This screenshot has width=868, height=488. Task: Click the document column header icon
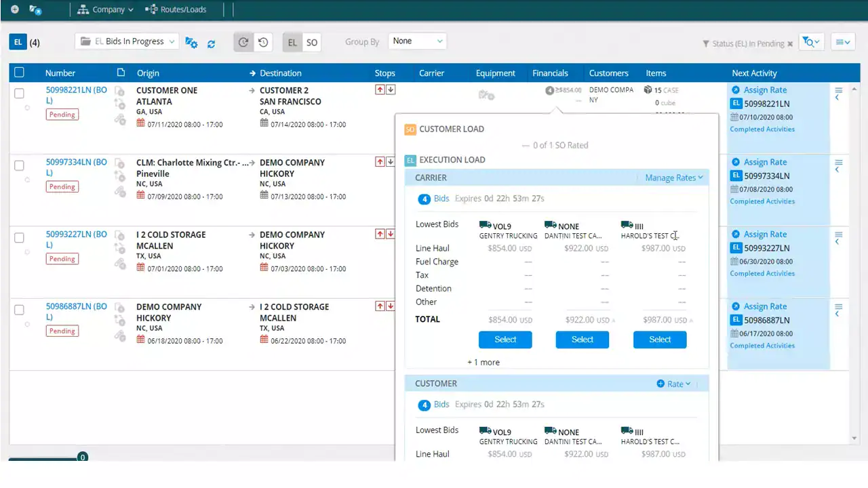click(121, 73)
